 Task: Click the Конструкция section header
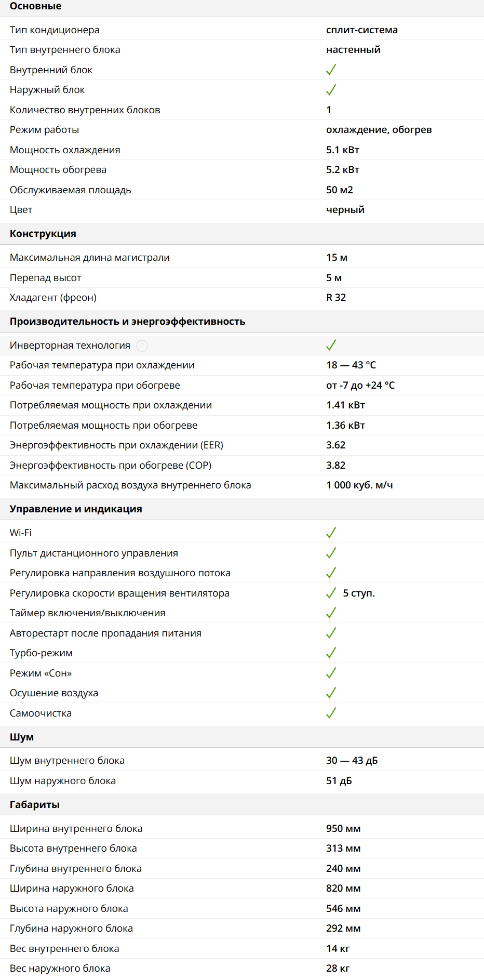pyautogui.click(x=43, y=234)
